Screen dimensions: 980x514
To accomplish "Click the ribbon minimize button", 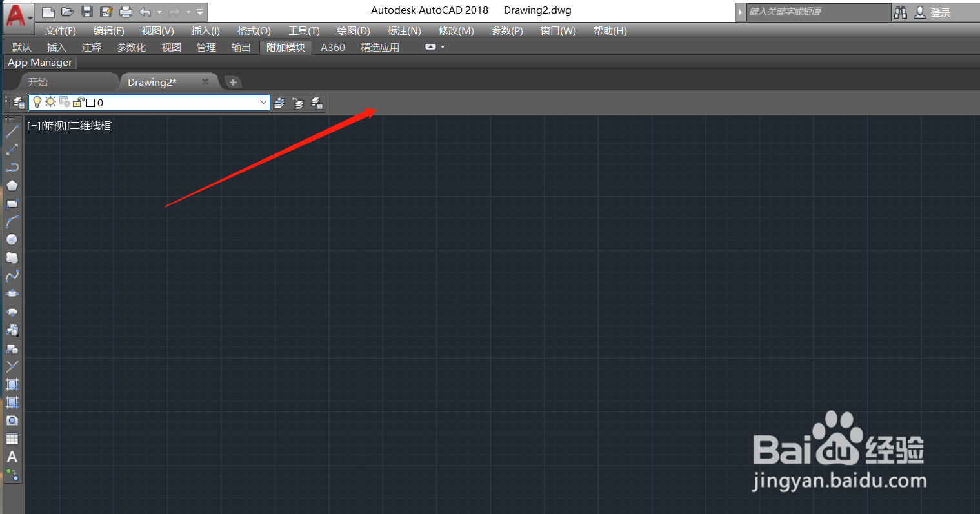I will pos(430,47).
